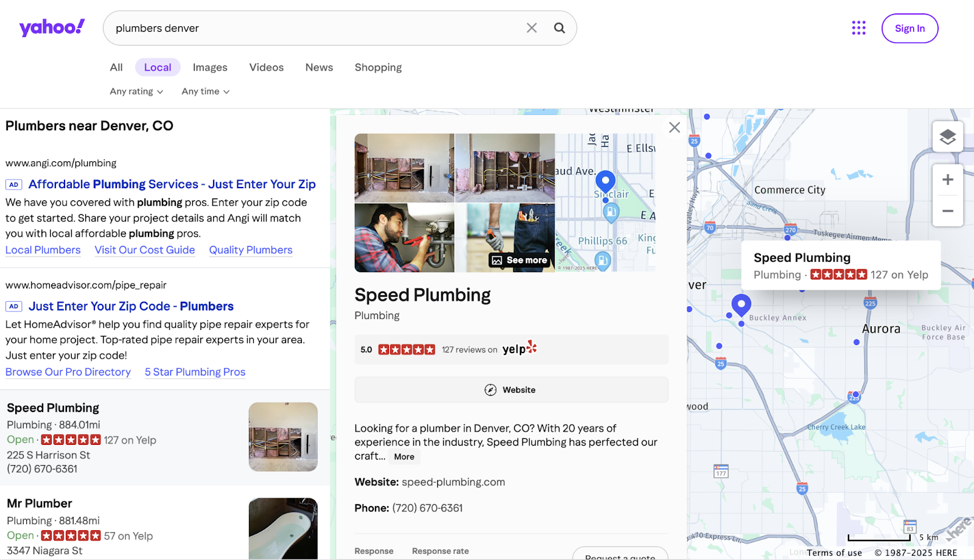Open the Any rating dropdown
This screenshot has width=974, height=560.
(x=135, y=91)
